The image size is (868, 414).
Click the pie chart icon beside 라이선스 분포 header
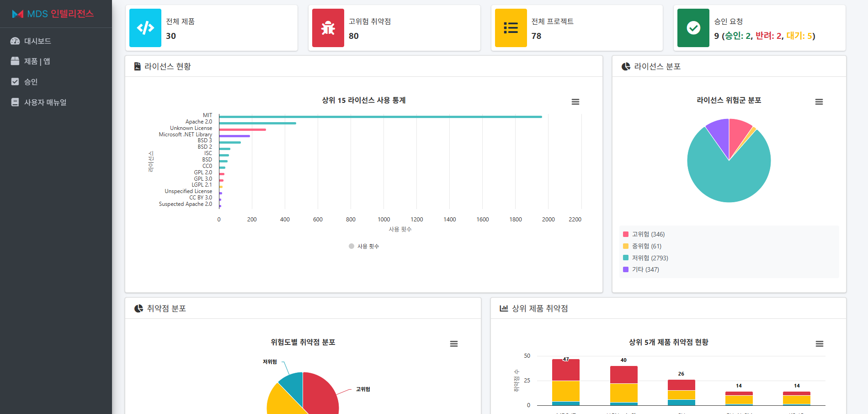coord(625,66)
